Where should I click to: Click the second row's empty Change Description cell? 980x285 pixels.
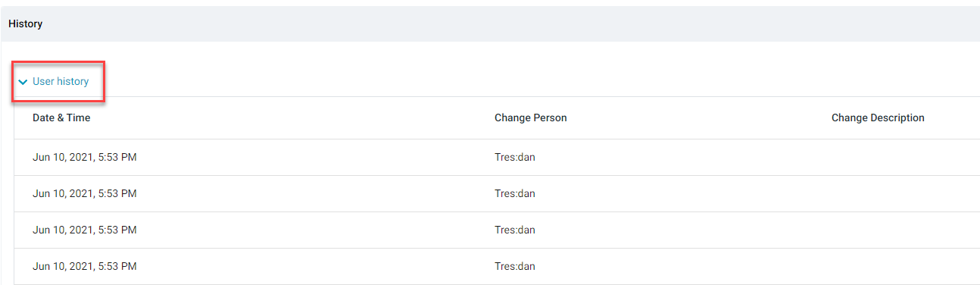pyautogui.click(x=901, y=193)
